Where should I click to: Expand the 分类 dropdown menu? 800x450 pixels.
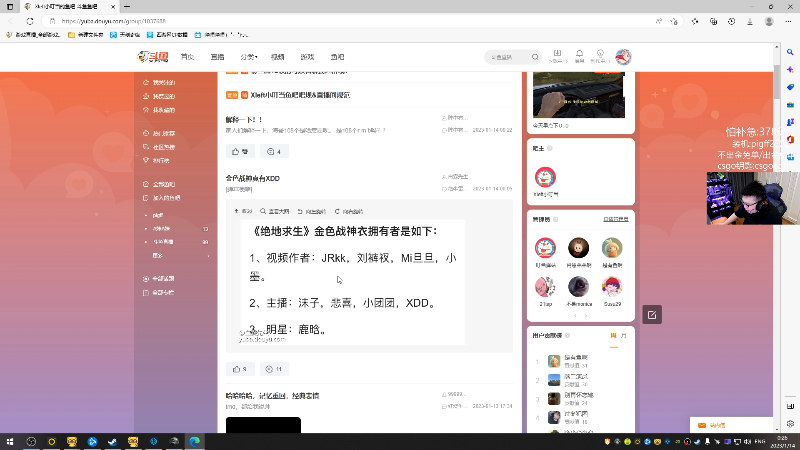coord(249,57)
